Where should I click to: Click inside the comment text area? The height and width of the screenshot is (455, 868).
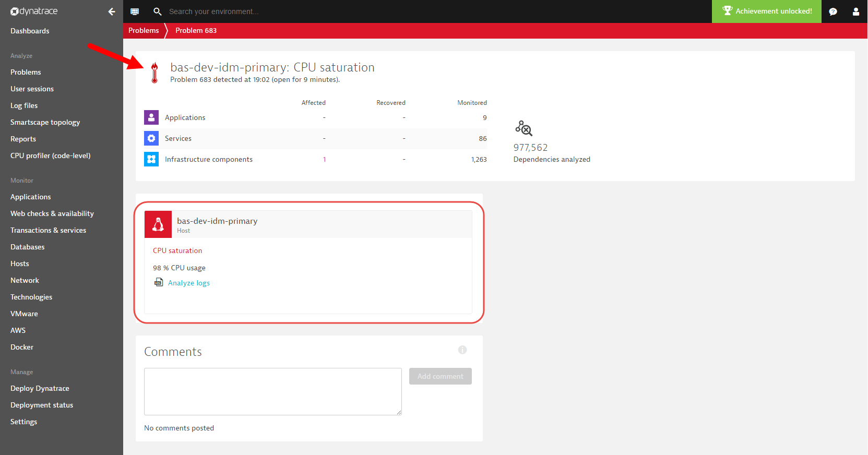[x=273, y=391]
